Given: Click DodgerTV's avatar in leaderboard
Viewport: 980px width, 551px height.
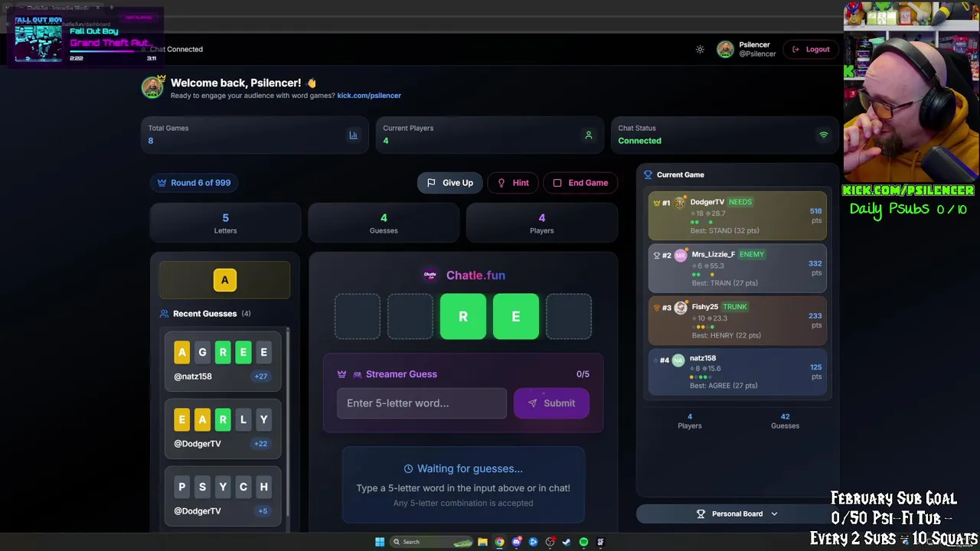Looking at the screenshot, I should pos(680,203).
